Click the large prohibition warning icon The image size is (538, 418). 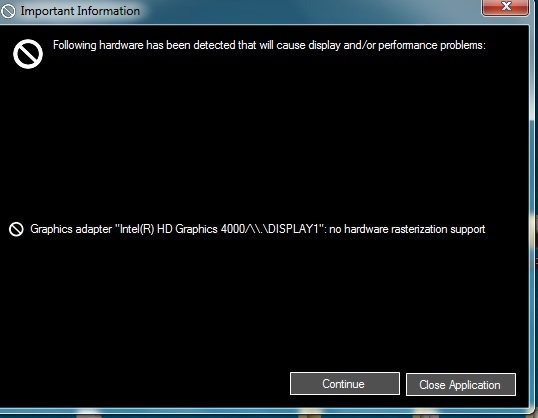click(28, 54)
